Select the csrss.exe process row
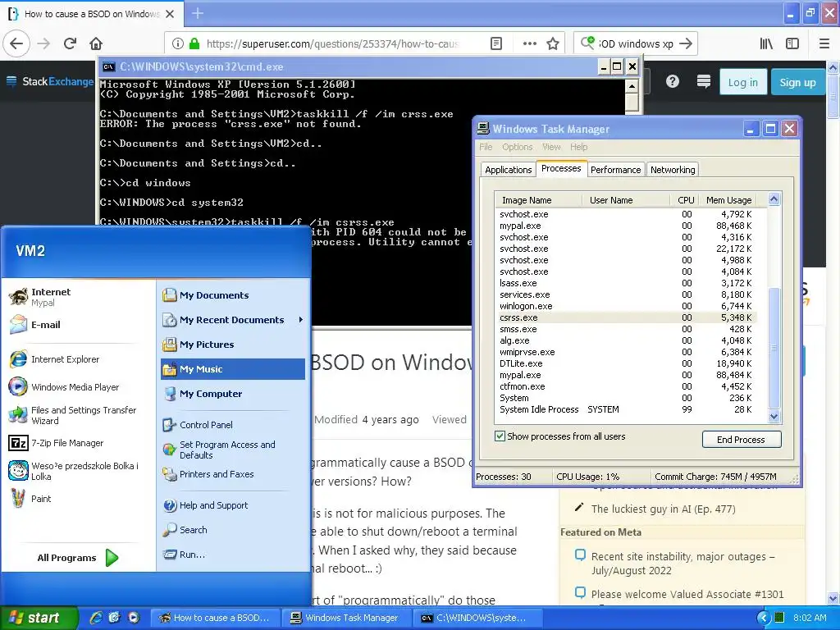The image size is (840, 630). pyautogui.click(x=626, y=317)
